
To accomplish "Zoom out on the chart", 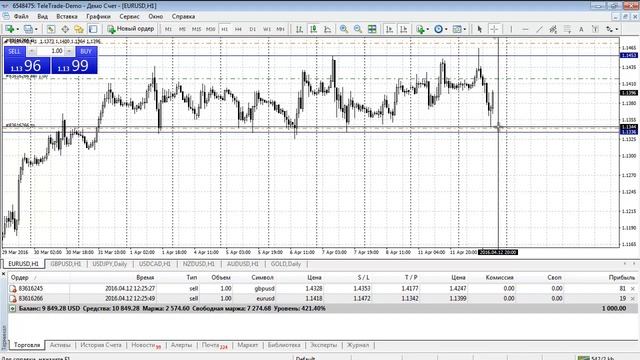I will pos(358,29).
